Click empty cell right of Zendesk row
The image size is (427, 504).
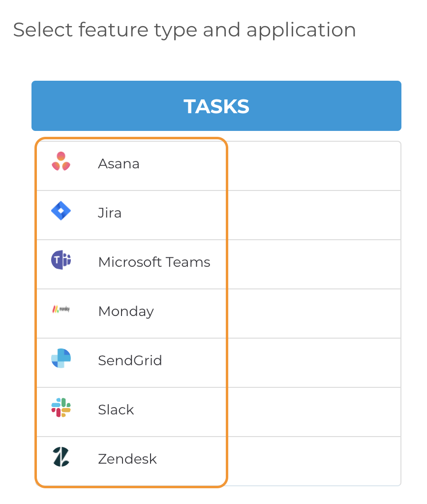coord(314,461)
